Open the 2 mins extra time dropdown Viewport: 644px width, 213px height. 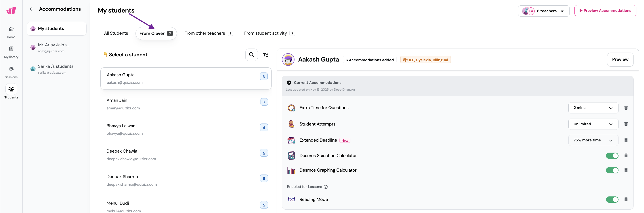click(593, 108)
